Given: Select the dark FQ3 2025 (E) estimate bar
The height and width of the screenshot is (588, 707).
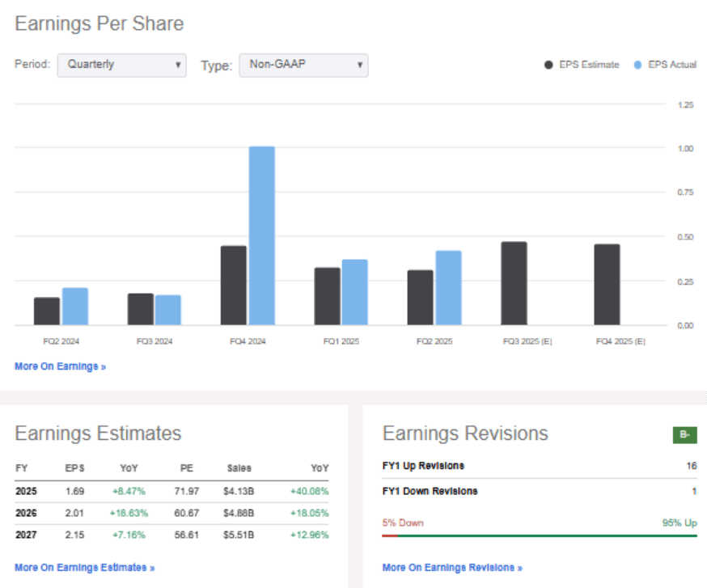Looking at the screenshot, I should tap(514, 283).
